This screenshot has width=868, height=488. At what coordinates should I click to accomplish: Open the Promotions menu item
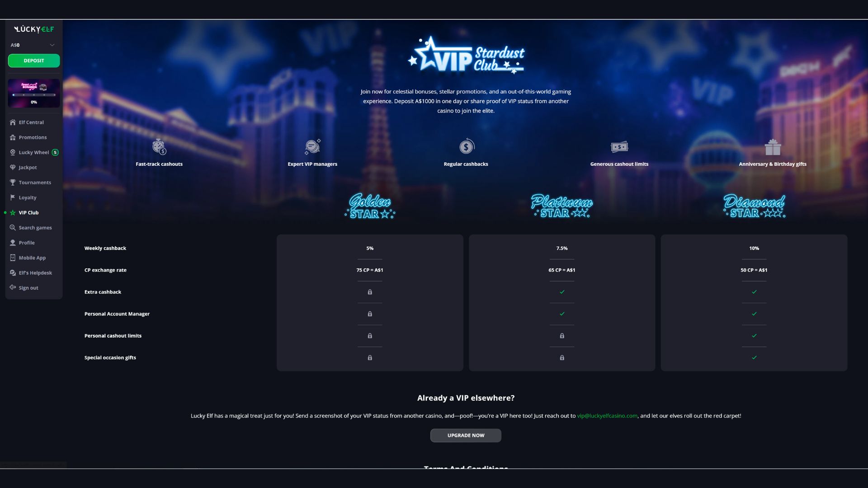coord(33,137)
